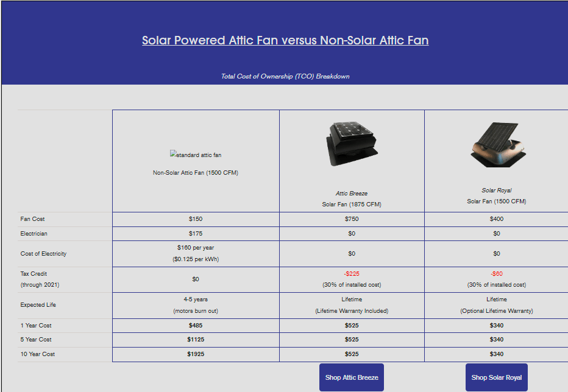Image resolution: width=568 pixels, height=392 pixels.
Task: Click the Non-Solar Attic Fan 1500 CFM caption
Action: click(195, 172)
